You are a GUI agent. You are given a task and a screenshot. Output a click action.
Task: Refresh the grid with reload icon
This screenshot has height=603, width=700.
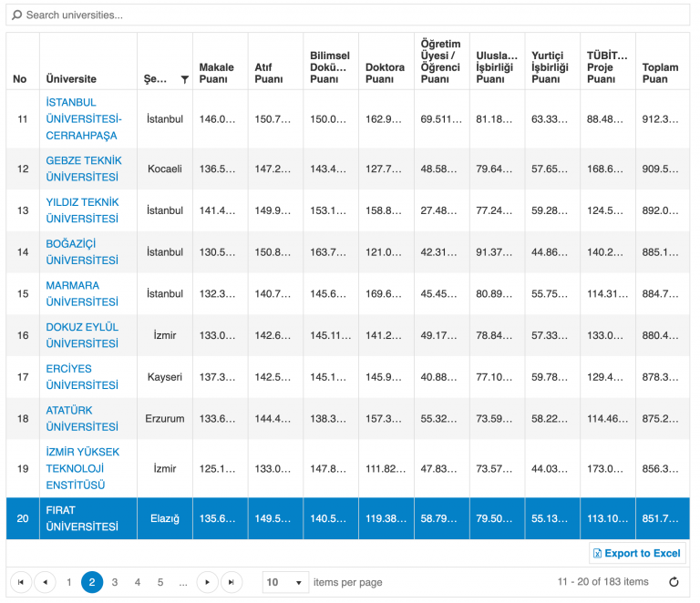point(674,582)
